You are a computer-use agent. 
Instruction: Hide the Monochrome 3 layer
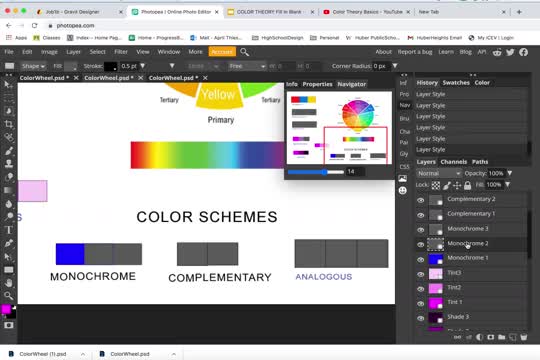tap(420, 230)
